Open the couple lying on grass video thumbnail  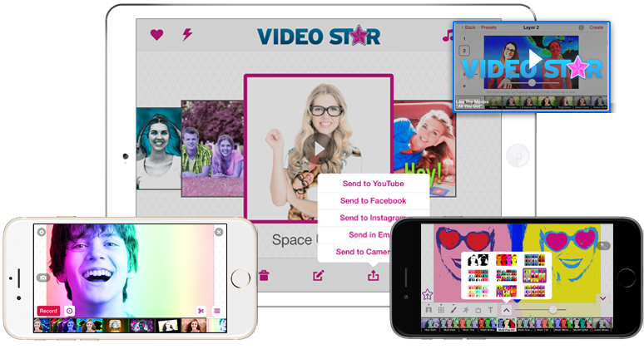pos(213,149)
